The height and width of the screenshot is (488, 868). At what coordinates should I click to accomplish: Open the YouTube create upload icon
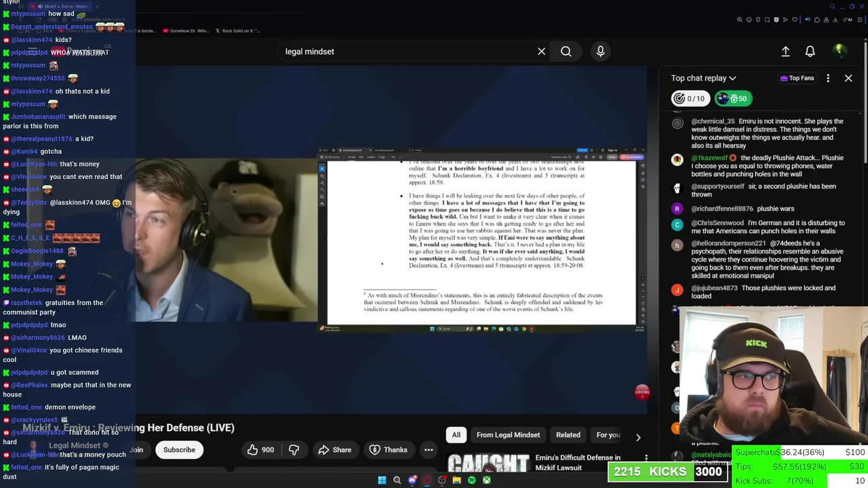(x=785, y=52)
